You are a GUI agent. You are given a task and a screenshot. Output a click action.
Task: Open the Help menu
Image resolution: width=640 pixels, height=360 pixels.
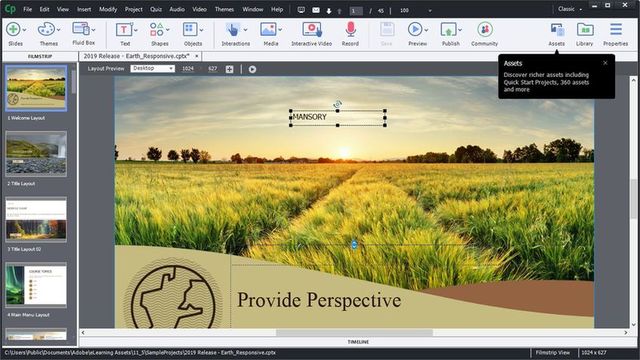(277, 9)
